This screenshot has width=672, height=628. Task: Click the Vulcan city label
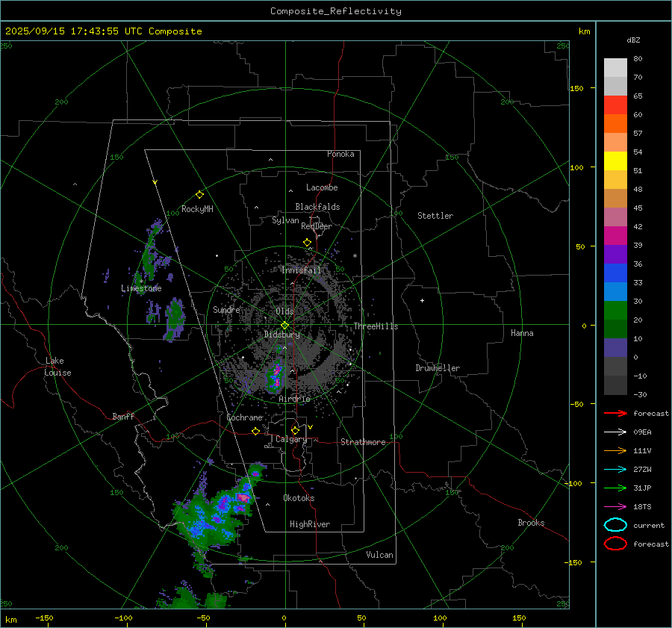click(379, 555)
